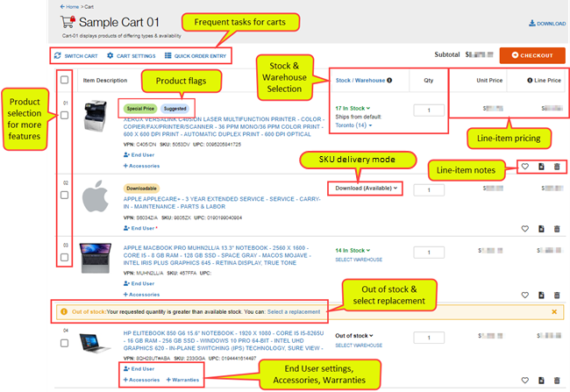Favorite the AppleCare item with heart icon

(x=525, y=229)
